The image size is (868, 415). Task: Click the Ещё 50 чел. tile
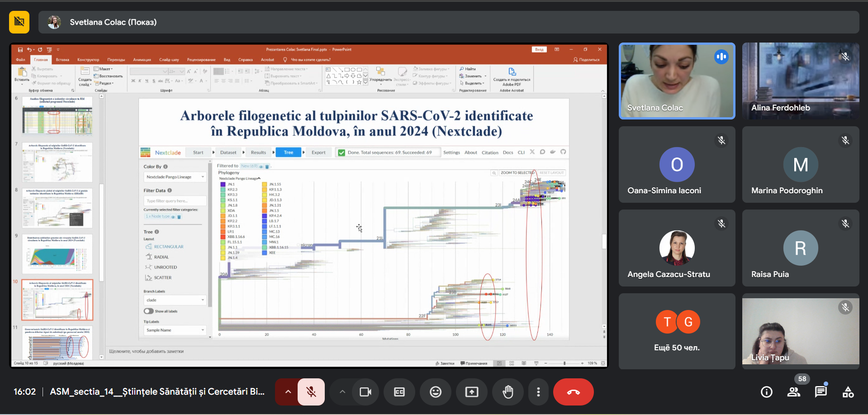pos(677,331)
